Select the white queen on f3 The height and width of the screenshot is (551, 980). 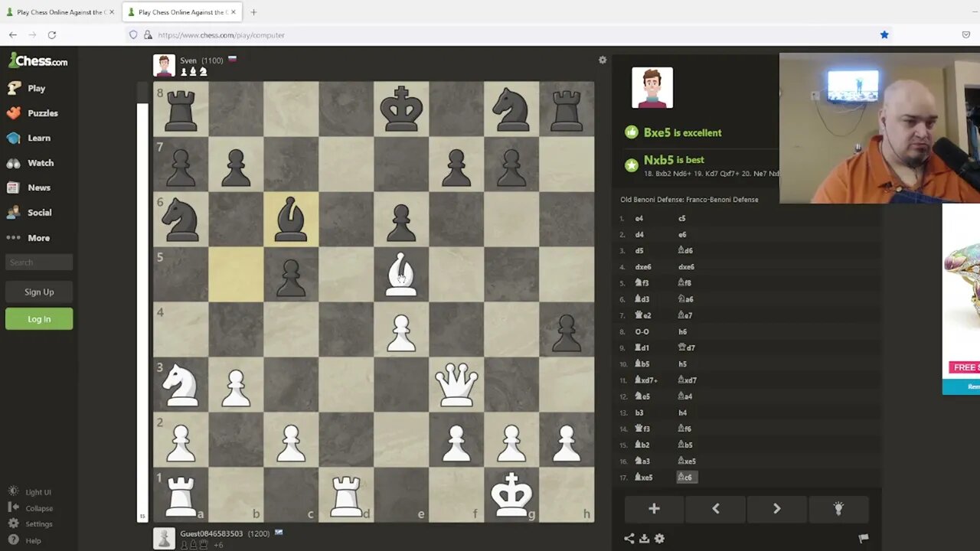456,384
